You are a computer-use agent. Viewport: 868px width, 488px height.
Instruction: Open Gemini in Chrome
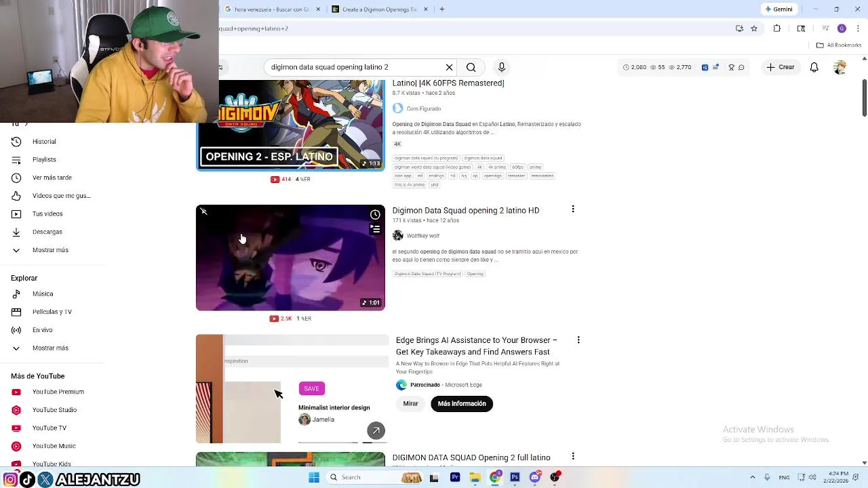click(x=778, y=9)
